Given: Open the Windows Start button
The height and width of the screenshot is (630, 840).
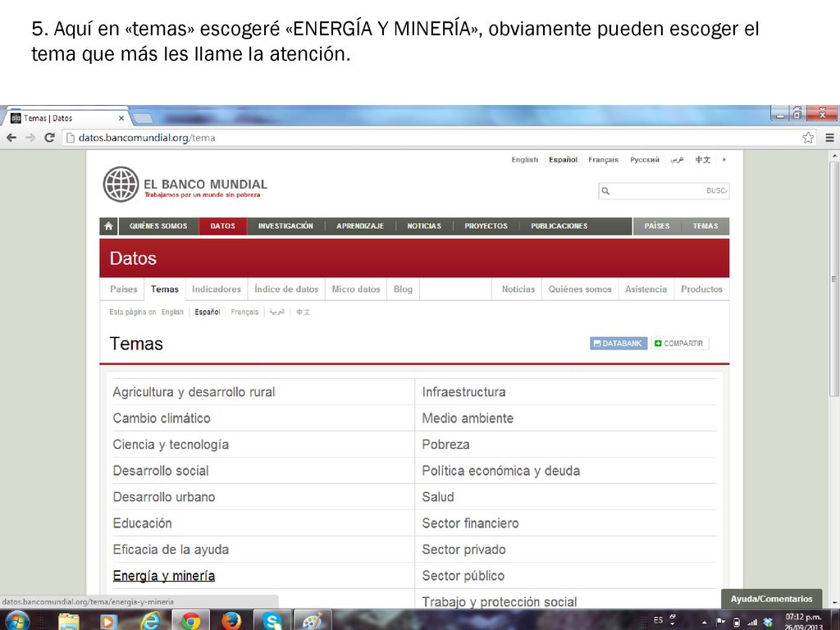Looking at the screenshot, I should [x=17, y=621].
